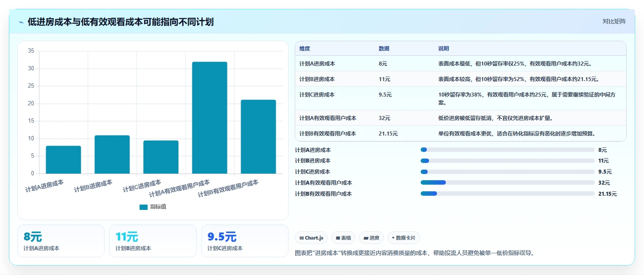Click the 计划A进房成本 bar in chart
Screen dimensions: 644x275
click(63, 160)
